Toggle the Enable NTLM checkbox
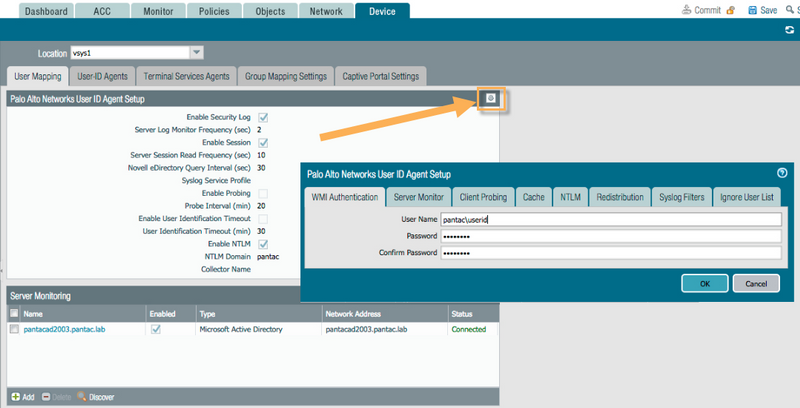This screenshot has width=800, height=408. click(x=263, y=245)
